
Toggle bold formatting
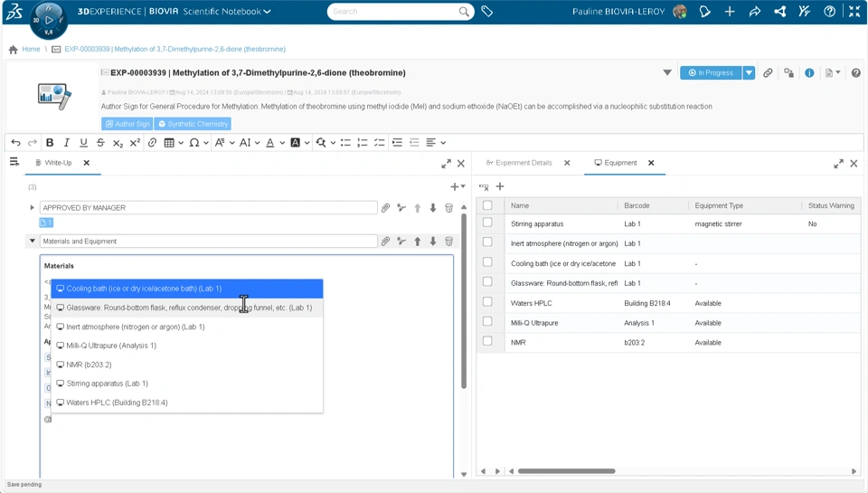pos(50,143)
